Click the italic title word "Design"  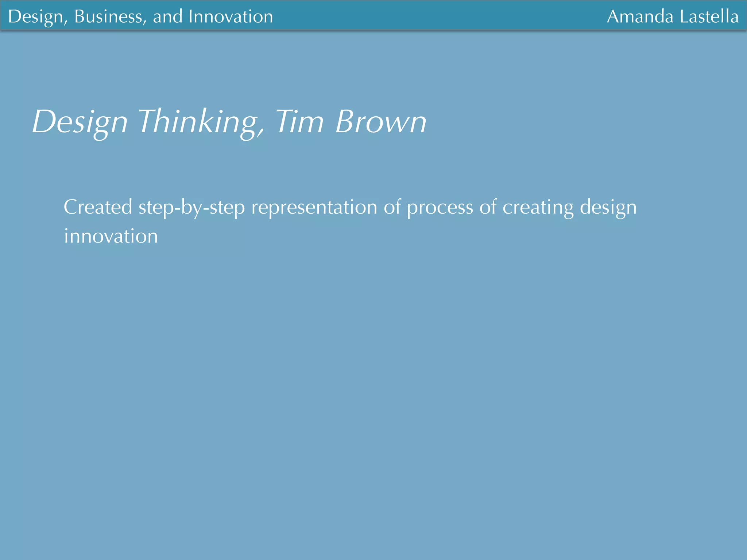(80, 122)
